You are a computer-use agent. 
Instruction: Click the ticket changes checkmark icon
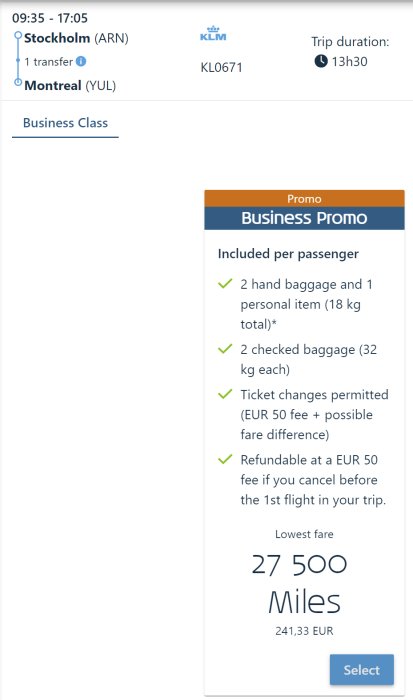[225, 394]
